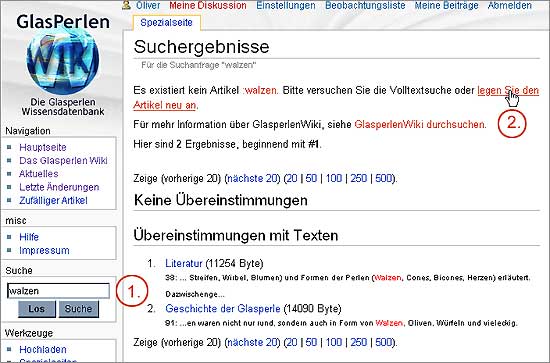This screenshot has width=550, height=363.
Task: Open Letzte Änderungen link
Action: click(x=59, y=187)
